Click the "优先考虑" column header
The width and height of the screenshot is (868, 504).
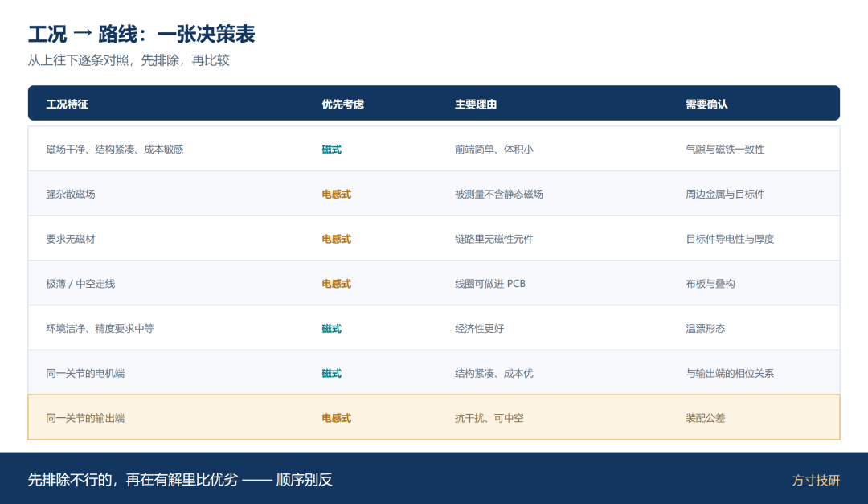[x=342, y=104]
